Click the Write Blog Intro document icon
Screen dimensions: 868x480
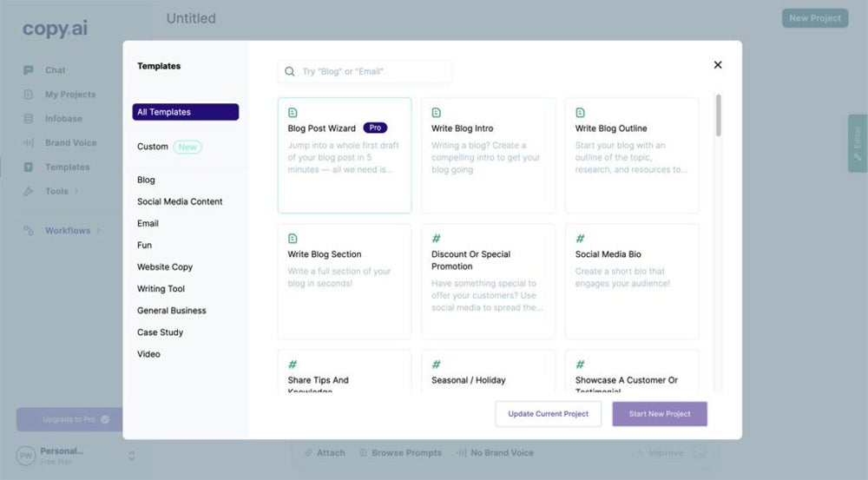(437, 113)
